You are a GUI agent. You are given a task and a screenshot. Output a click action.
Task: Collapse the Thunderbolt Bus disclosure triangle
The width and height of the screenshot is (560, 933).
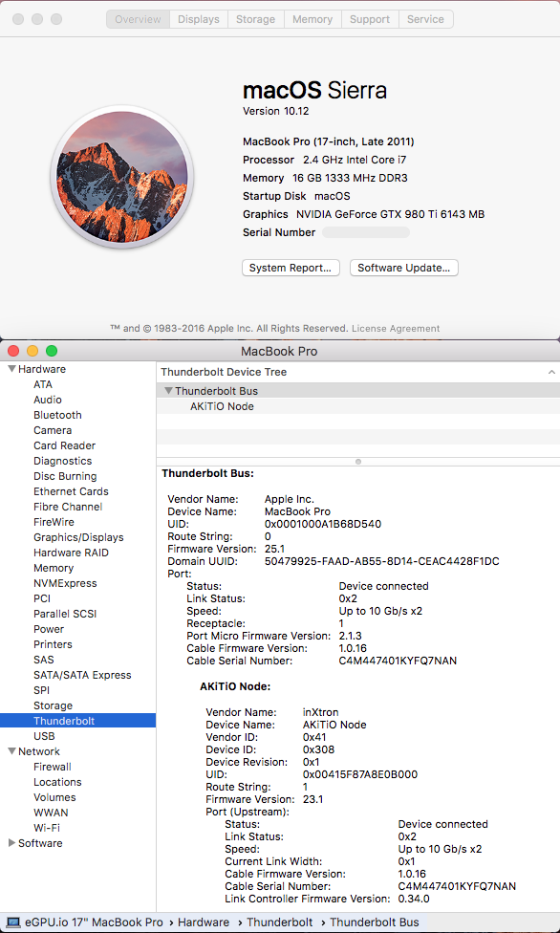pos(168,391)
